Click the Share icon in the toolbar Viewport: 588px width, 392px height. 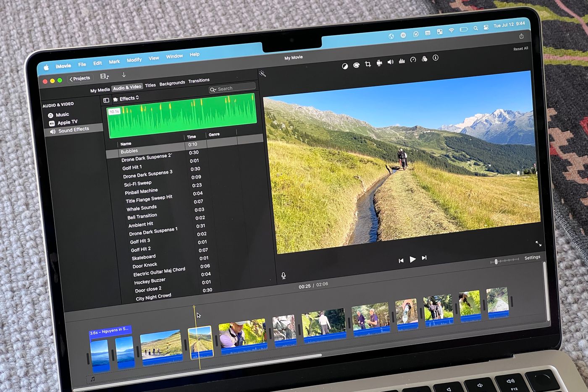point(521,36)
